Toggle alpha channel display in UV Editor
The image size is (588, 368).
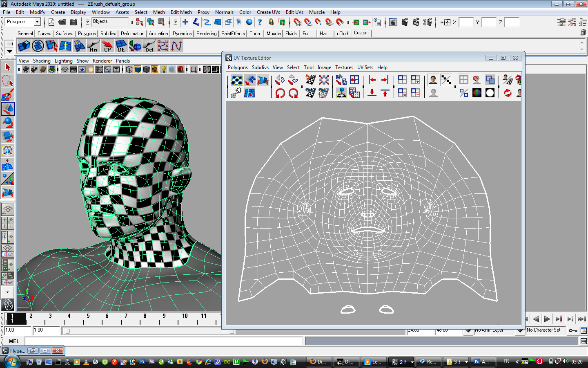pyautogui.click(x=490, y=93)
